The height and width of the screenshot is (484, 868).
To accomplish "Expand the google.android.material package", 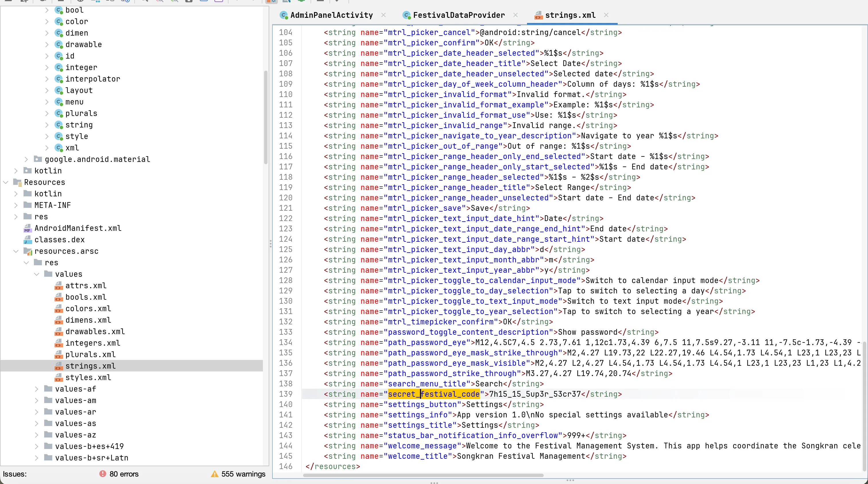I will [x=26, y=159].
